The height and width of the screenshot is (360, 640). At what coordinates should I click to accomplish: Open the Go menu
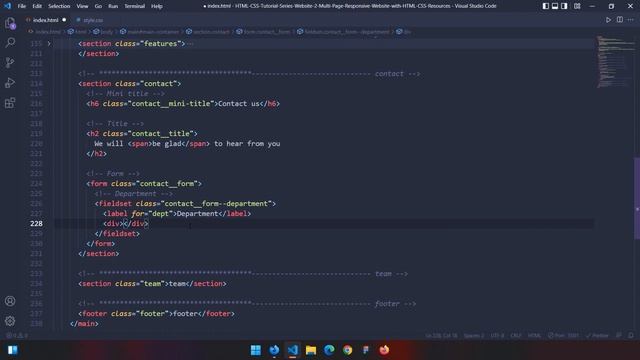click(x=98, y=6)
